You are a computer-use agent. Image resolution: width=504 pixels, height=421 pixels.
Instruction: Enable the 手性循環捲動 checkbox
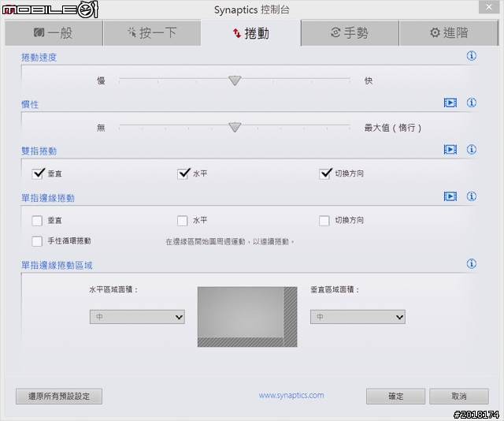(x=37, y=241)
